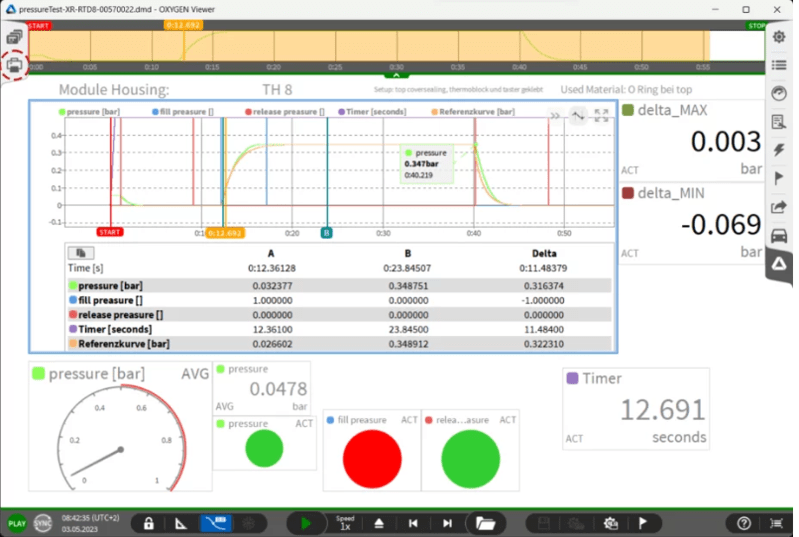Open the channel list icon in right sidebar
Viewport: 799px width, 537px height.
coord(779,65)
